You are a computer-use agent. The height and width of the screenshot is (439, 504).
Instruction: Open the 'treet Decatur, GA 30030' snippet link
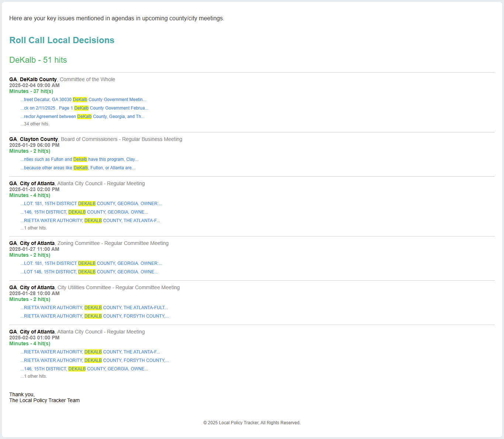tap(83, 100)
